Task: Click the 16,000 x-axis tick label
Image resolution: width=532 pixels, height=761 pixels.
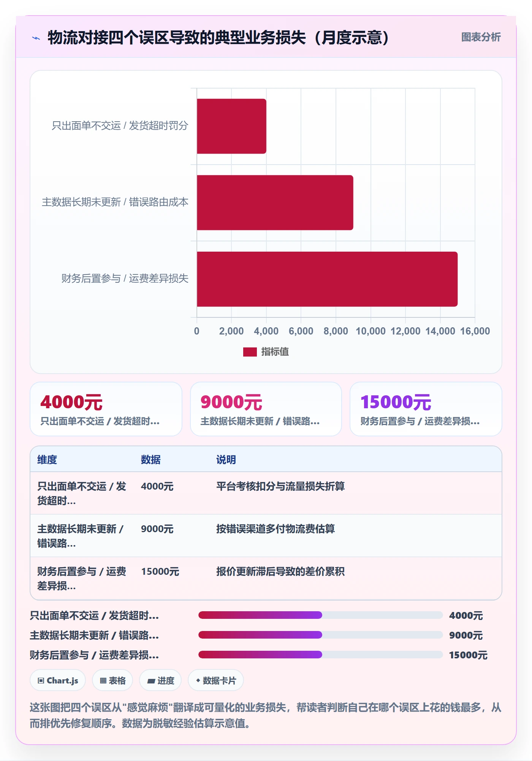Action: [475, 331]
